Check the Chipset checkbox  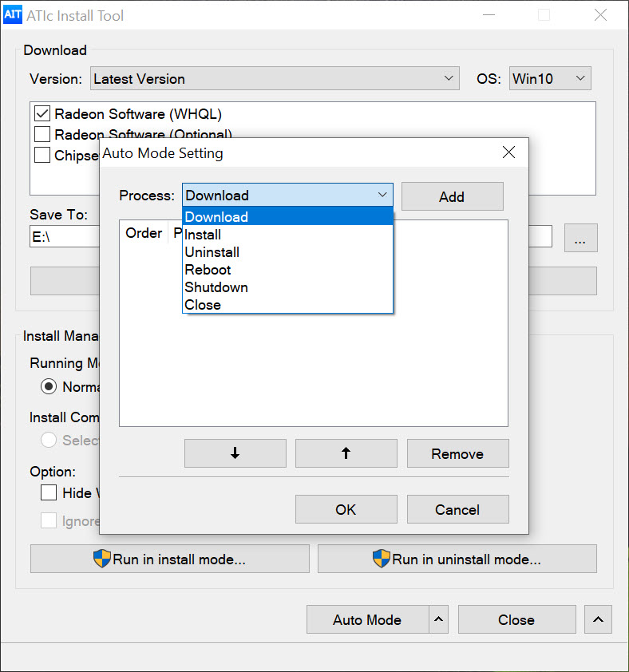pos(42,155)
